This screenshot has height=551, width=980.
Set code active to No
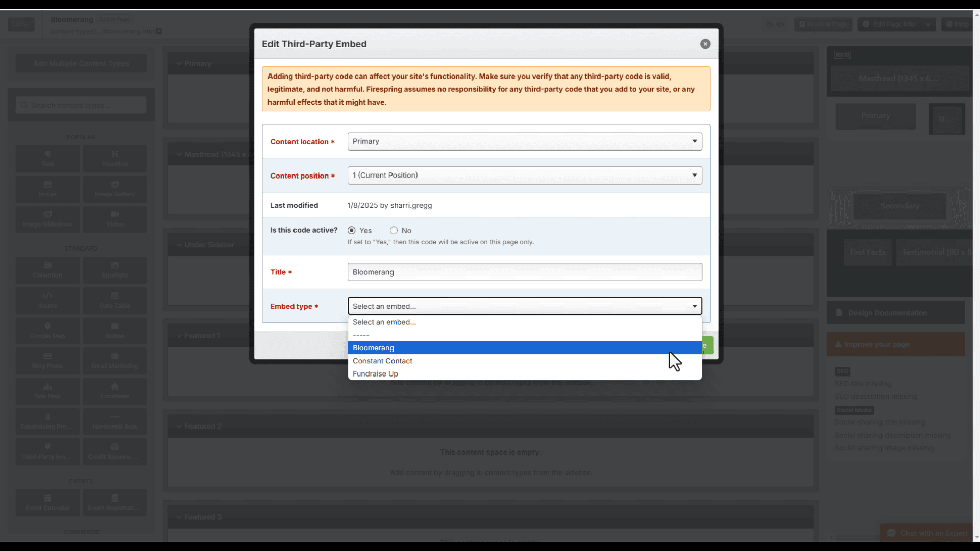(x=394, y=230)
